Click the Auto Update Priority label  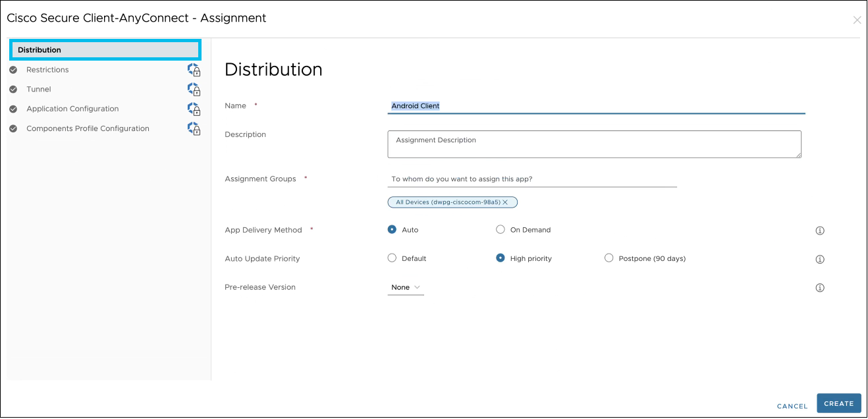(262, 259)
